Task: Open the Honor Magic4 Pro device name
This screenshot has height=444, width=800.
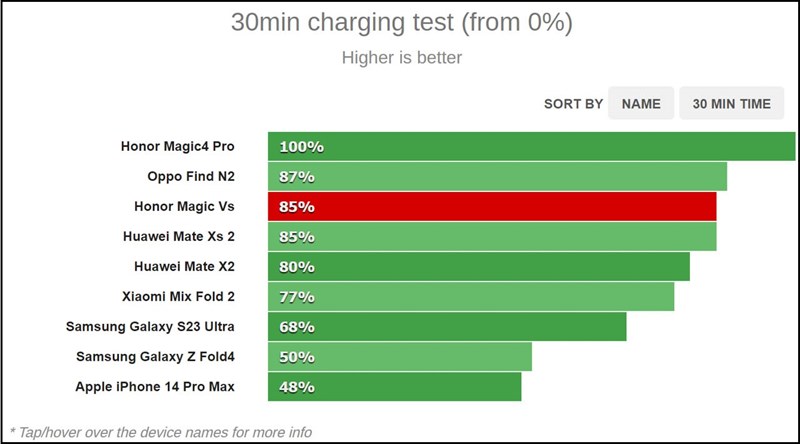Action: click(178, 146)
